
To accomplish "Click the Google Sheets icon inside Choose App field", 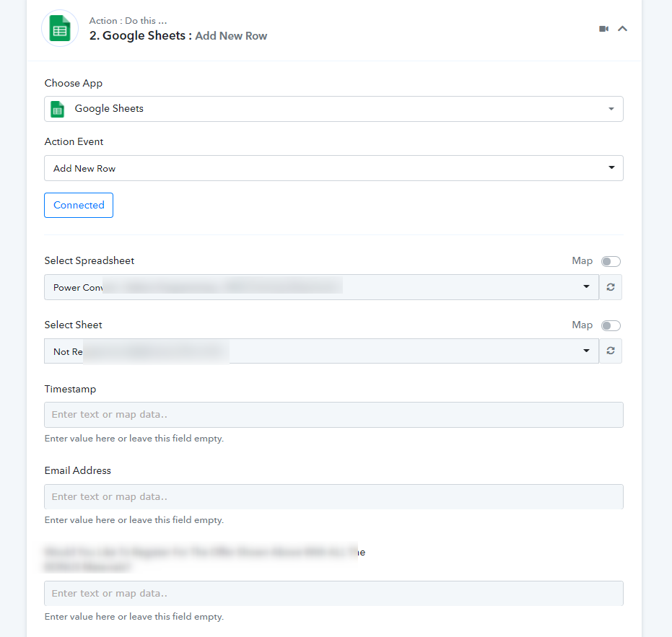I will pyautogui.click(x=58, y=109).
